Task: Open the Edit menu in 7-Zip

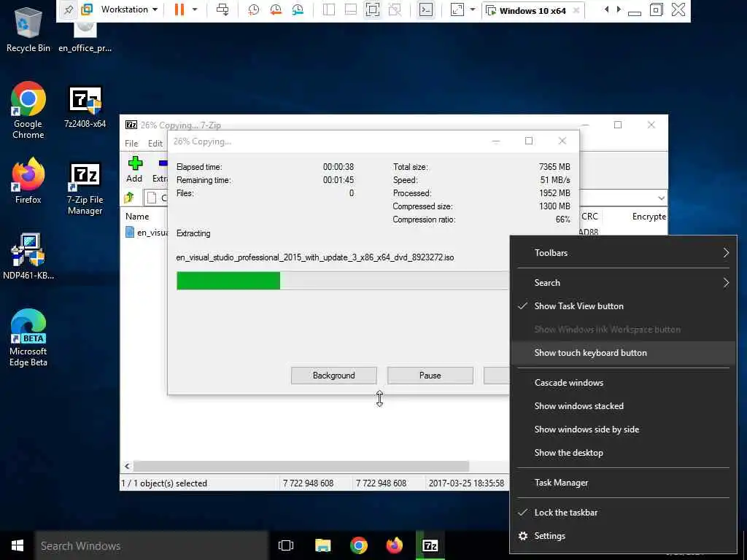Action: [x=155, y=144]
